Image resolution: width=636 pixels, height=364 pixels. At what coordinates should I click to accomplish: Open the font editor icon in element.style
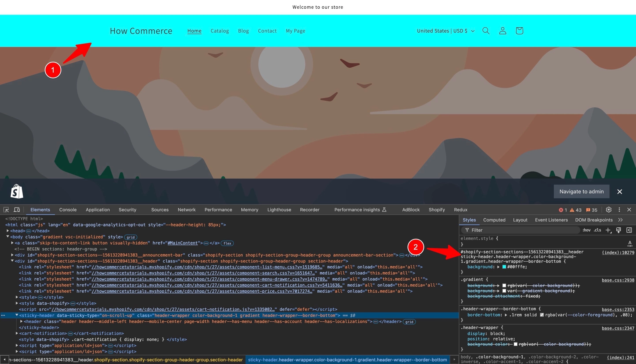(630, 243)
